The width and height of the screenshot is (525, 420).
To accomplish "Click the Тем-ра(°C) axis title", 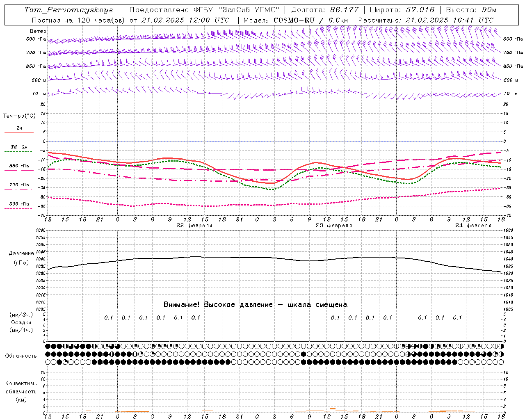I will tap(19, 116).
